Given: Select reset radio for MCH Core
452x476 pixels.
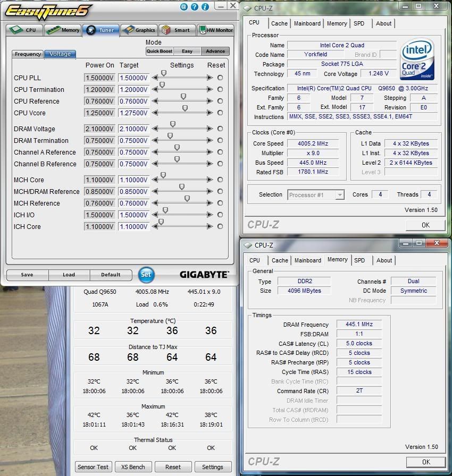Looking at the screenshot, I should click(x=220, y=180).
